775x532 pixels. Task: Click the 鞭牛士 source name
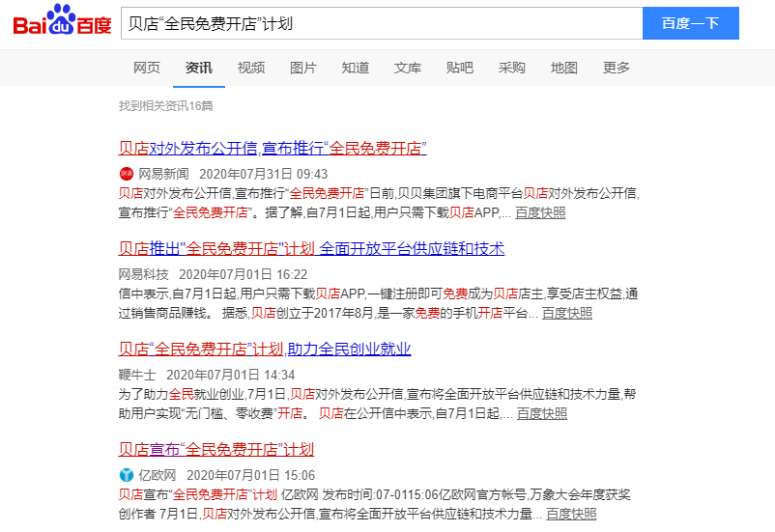coord(137,375)
